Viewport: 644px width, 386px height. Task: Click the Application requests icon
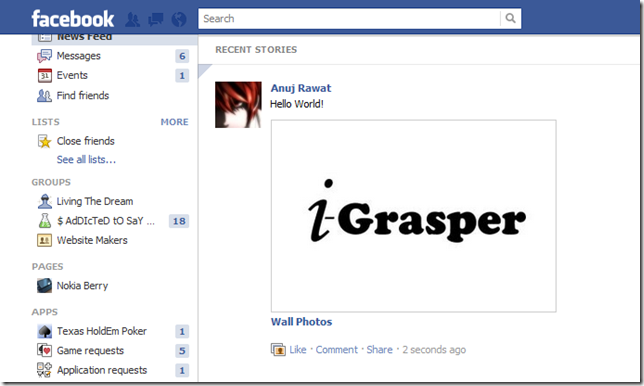coord(44,370)
